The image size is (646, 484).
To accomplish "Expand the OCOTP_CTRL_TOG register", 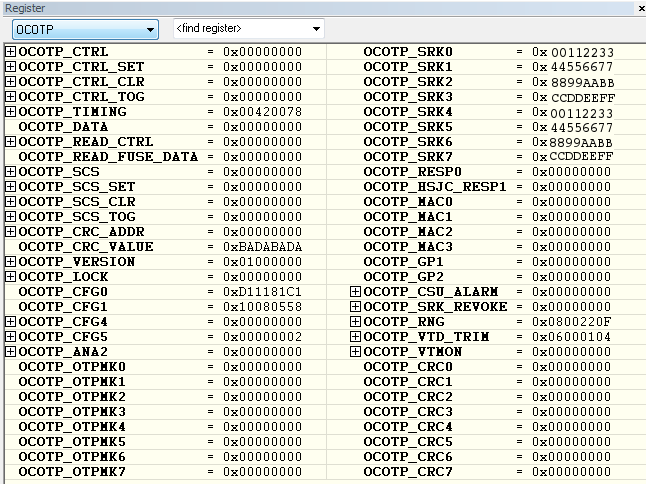I will (10, 96).
